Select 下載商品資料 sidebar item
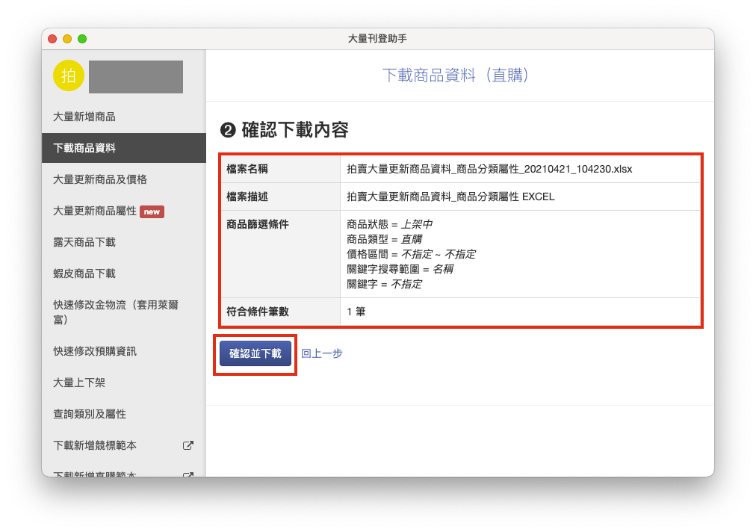This screenshot has width=756, height=532. [x=84, y=148]
